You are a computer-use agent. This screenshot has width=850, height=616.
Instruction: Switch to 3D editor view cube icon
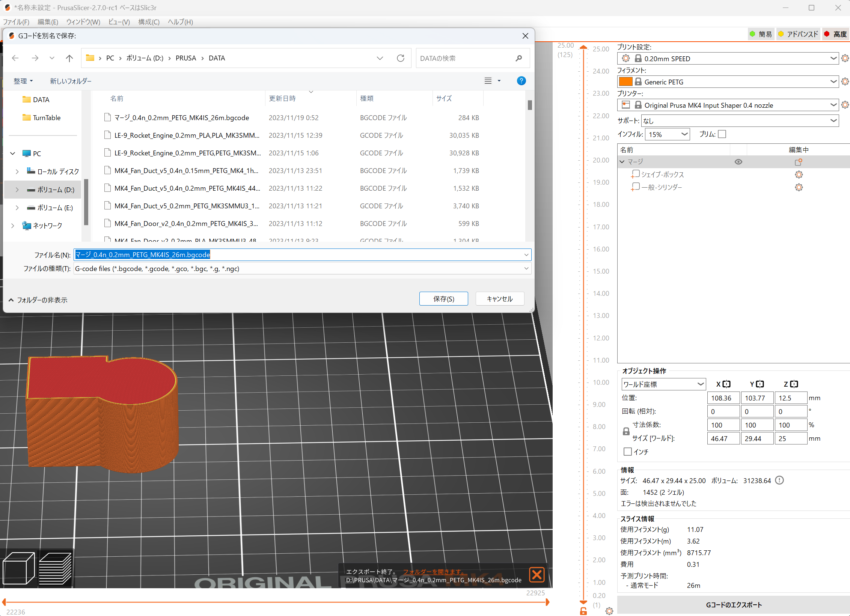tap(19, 568)
